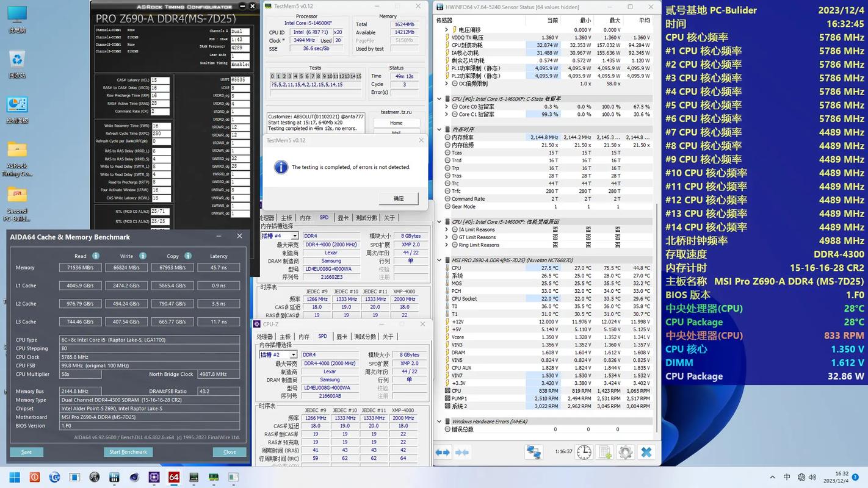The image size is (868, 488).
Task: Switch to 内存 tab in upper CPU-Z window
Action: (305, 218)
